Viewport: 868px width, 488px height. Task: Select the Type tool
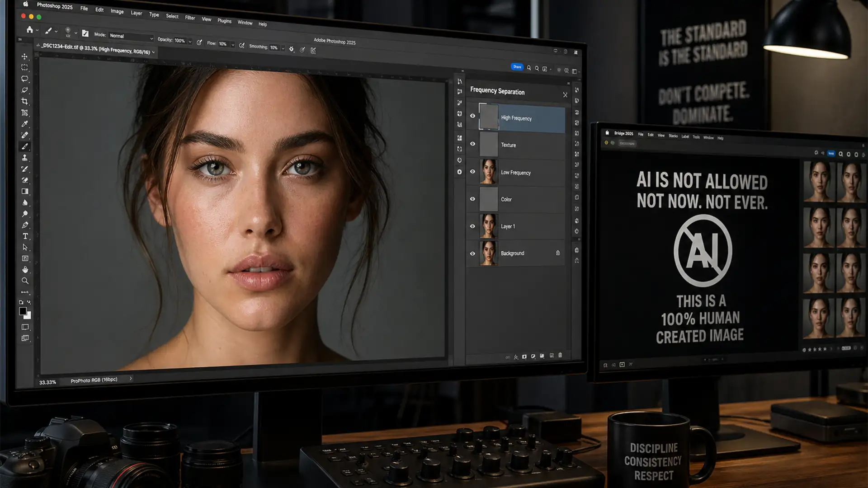[24, 235]
